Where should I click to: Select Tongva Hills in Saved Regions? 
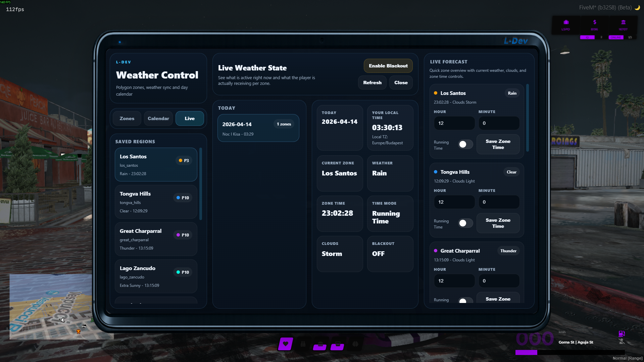point(156,202)
